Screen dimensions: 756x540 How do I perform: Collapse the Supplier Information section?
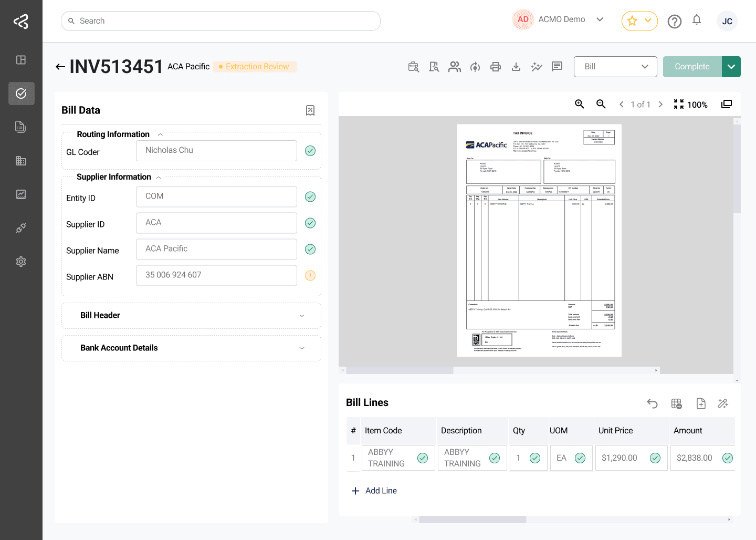pos(158,177)
